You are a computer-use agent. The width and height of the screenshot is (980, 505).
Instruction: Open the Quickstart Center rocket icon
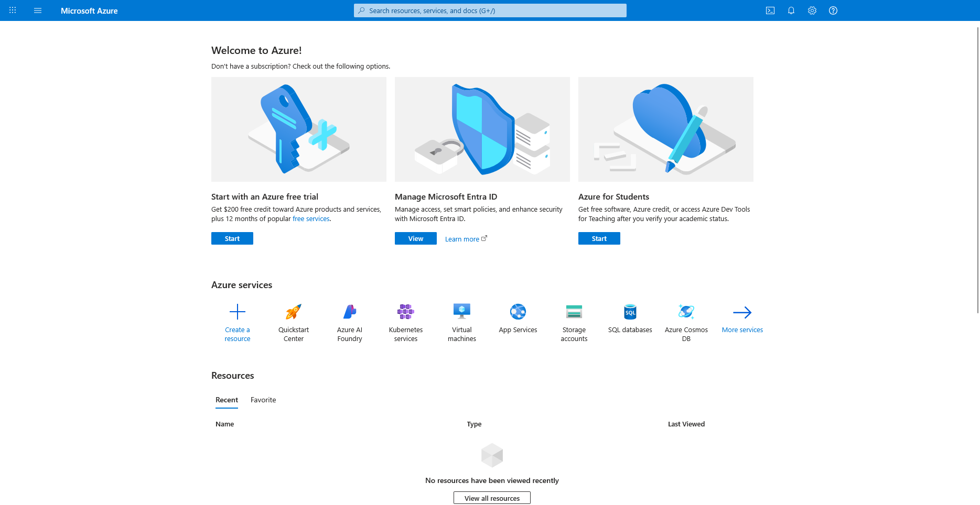(294, 312)
